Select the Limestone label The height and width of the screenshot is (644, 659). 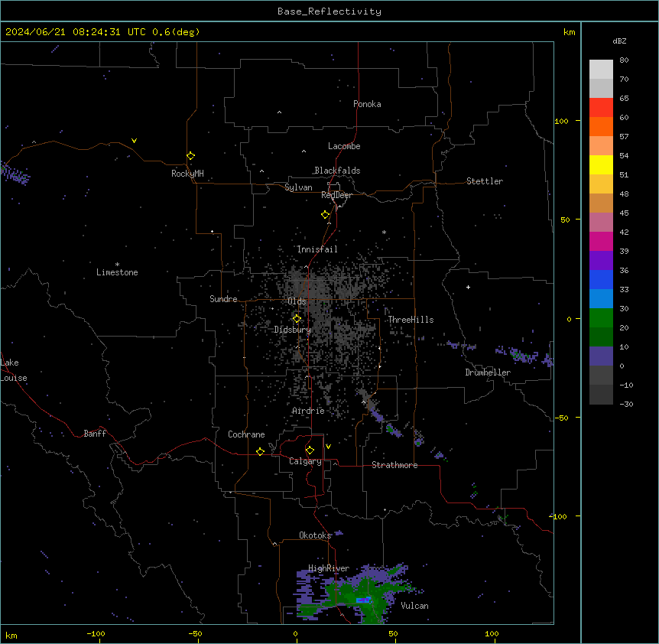click(117, 272)
